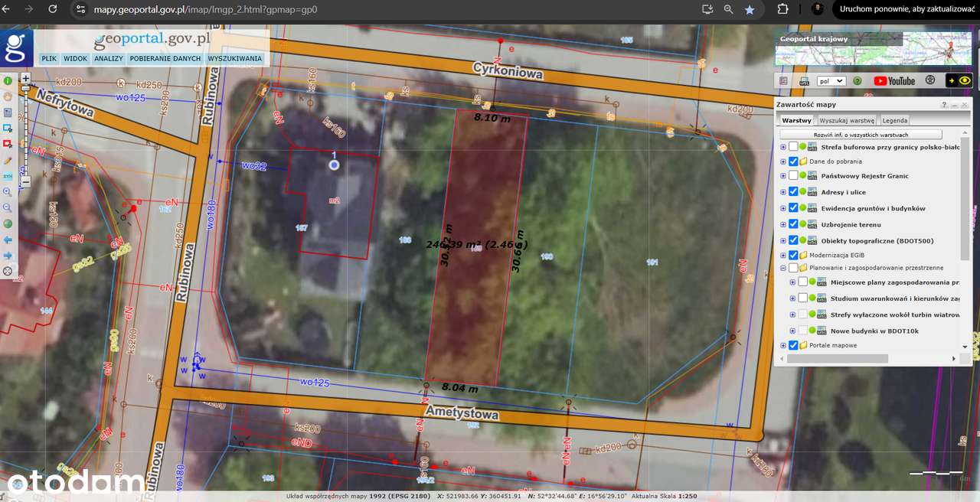The height and width of the screenshot is (502, 980).
Task: Uncheck Ewidencja gruntów i budynków layer
Action: 793,208
